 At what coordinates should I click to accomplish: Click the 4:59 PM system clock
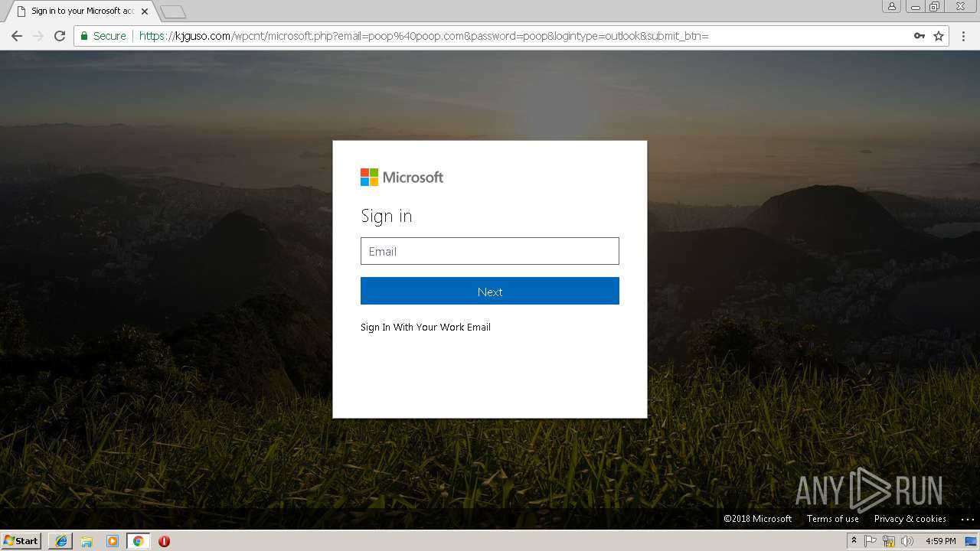pyautogui.click(x=940, y=541)
